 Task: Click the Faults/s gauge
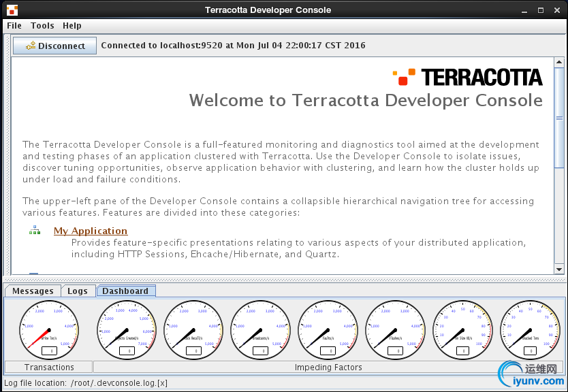tap(328, 330)
